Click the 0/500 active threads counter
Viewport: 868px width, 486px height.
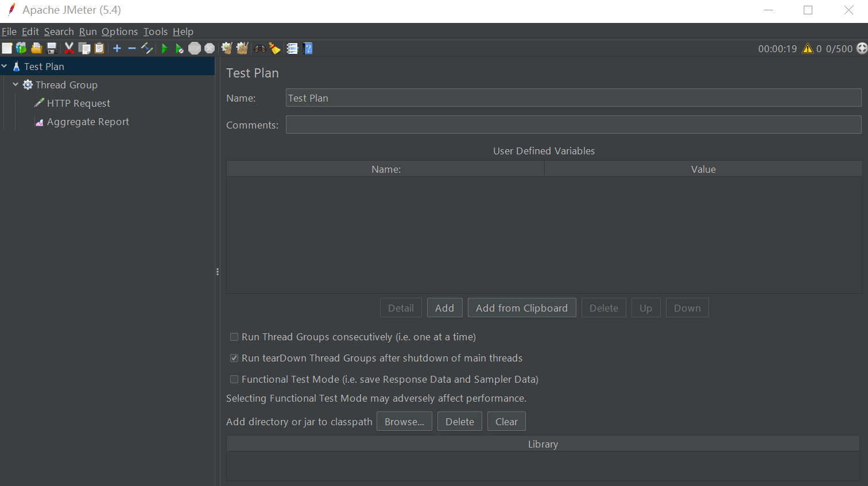(839, 49)
